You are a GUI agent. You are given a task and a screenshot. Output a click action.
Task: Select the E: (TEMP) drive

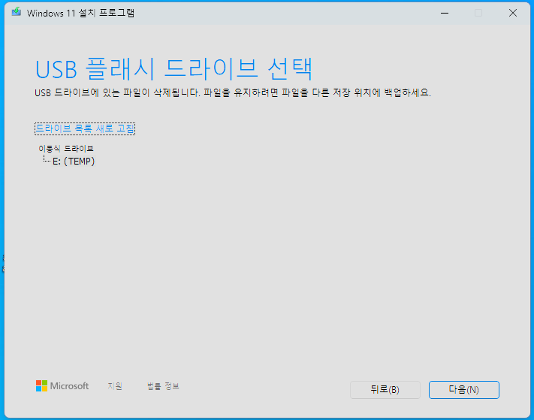pos(73,161)
